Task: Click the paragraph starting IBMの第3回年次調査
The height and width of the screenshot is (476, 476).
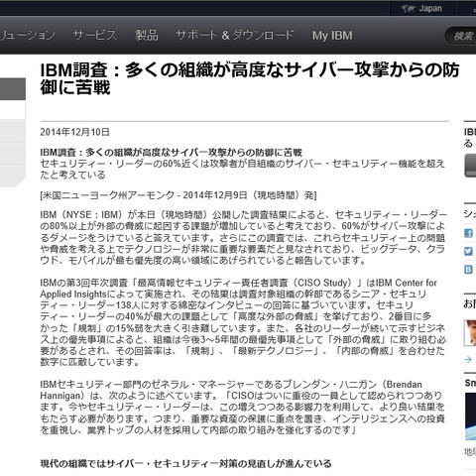Action: 243,322
